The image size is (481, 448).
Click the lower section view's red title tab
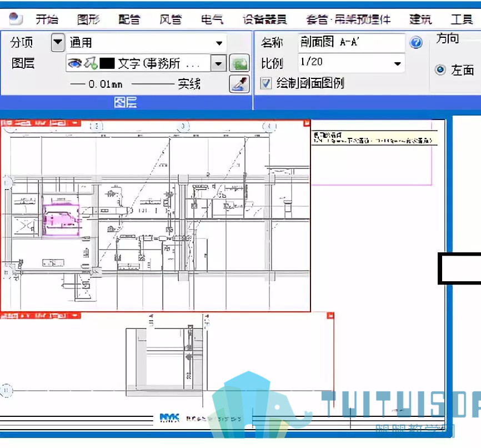coord(41,316)
